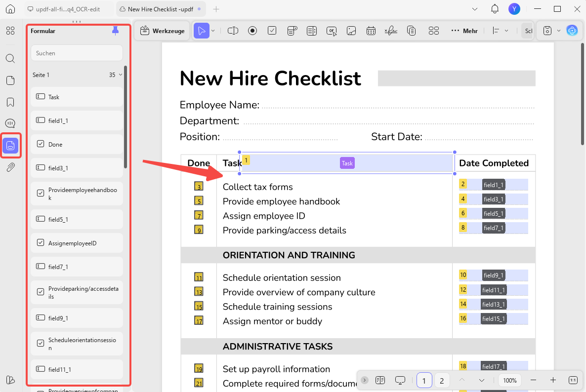Open the layers icon at sidebar bottom
This screenshot has width=586, height=392.
point(10,380)
